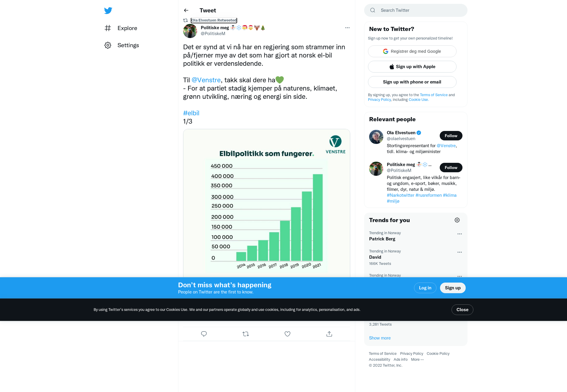Like the tweet with heart icon

(287, 334)
